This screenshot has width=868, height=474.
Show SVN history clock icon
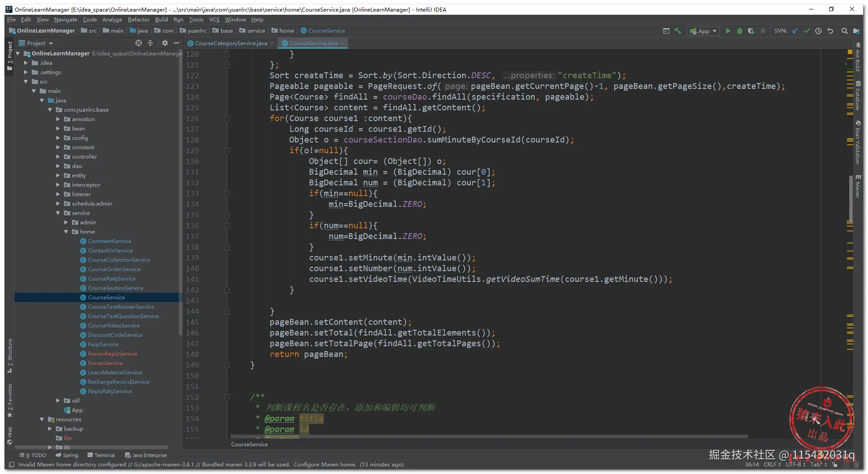818,31
